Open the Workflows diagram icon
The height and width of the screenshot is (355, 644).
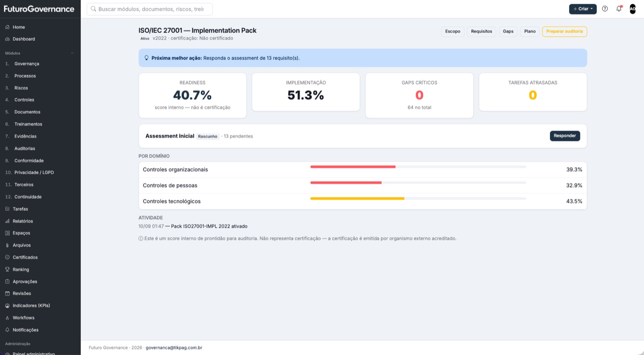click(7, 318)
